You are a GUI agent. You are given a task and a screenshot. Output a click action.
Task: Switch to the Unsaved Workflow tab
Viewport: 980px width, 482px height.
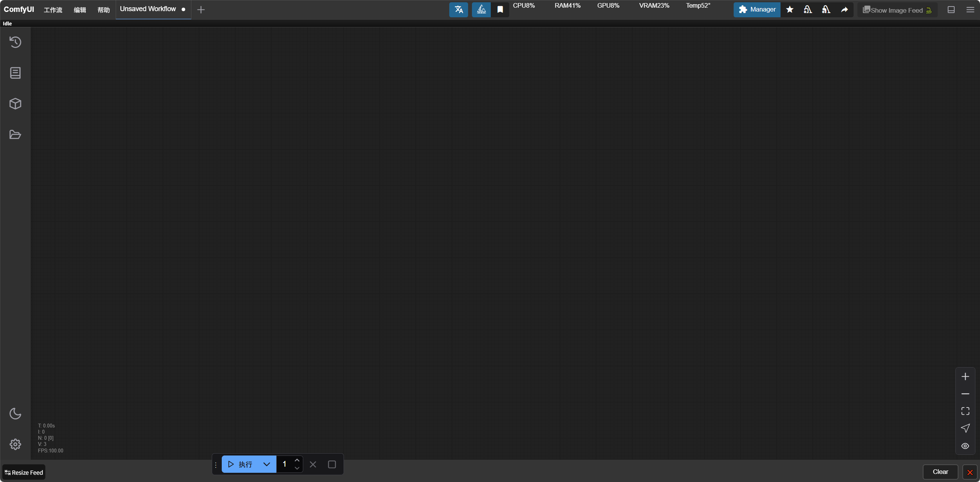pos(148,9)
